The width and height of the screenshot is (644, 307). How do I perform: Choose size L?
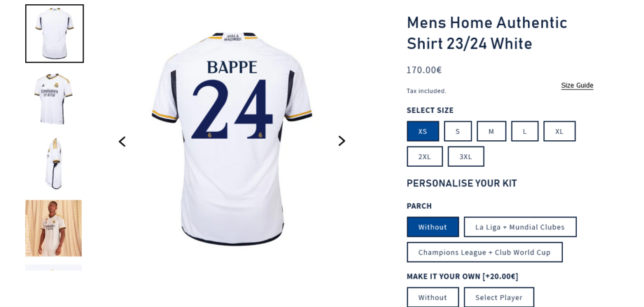tap(524, 131)
